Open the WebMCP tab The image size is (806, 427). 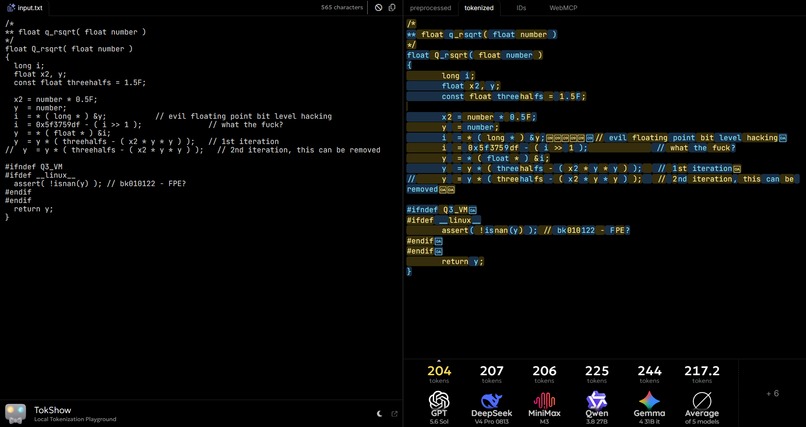pos(563,8)
